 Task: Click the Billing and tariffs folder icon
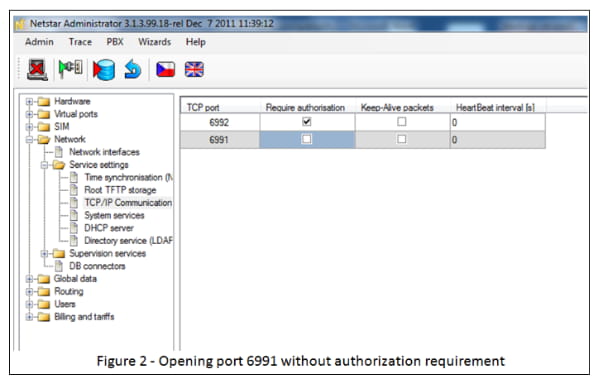44,316
